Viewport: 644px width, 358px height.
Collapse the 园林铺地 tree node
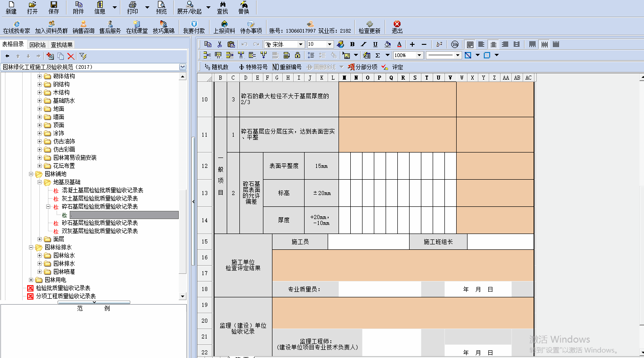point(31,174)
